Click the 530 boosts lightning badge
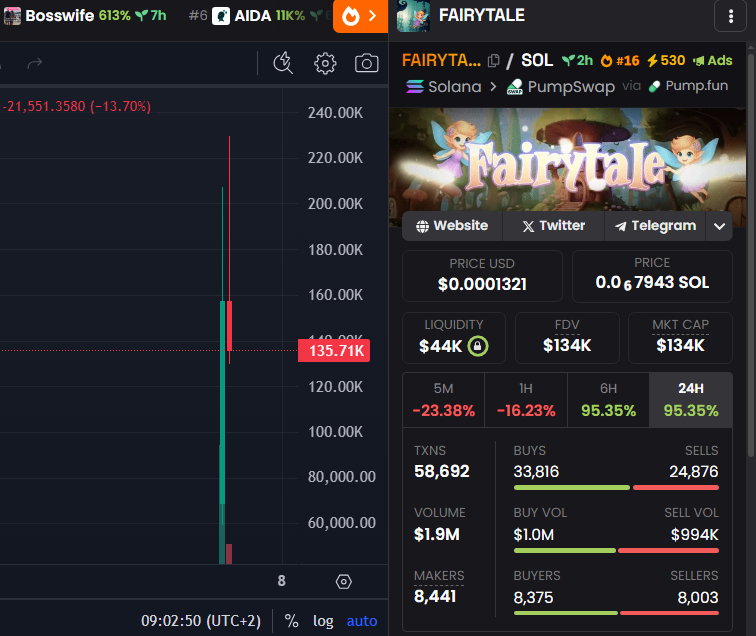Screen dimensions: 756x636 pyautogui.click(x=666, y=61)
